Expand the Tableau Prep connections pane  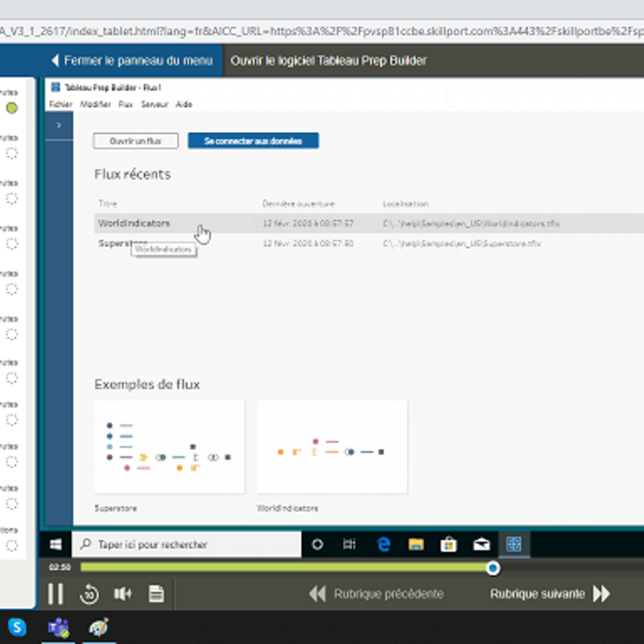coord(59,126)
